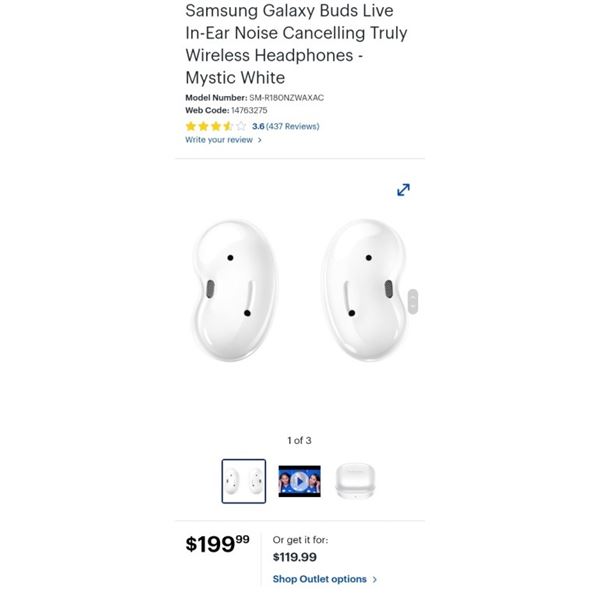The height and width of the screenshot is (600, 600).
Task: Click the web code 14763275
Action: coord(249,110)
